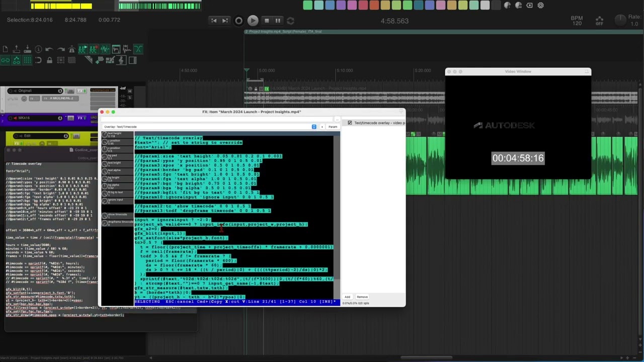
Task: Click the 5:00.000 mark on the timeline ruler
Action: 266,70
